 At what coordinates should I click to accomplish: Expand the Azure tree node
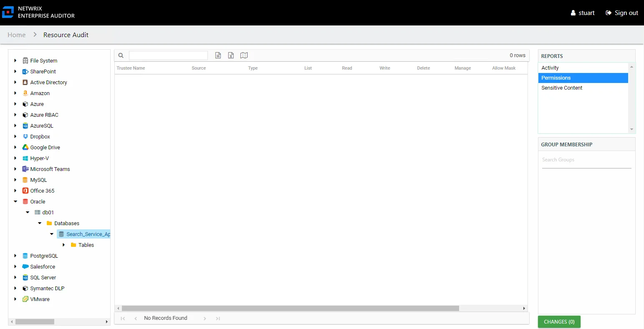(x=15, y=104)
